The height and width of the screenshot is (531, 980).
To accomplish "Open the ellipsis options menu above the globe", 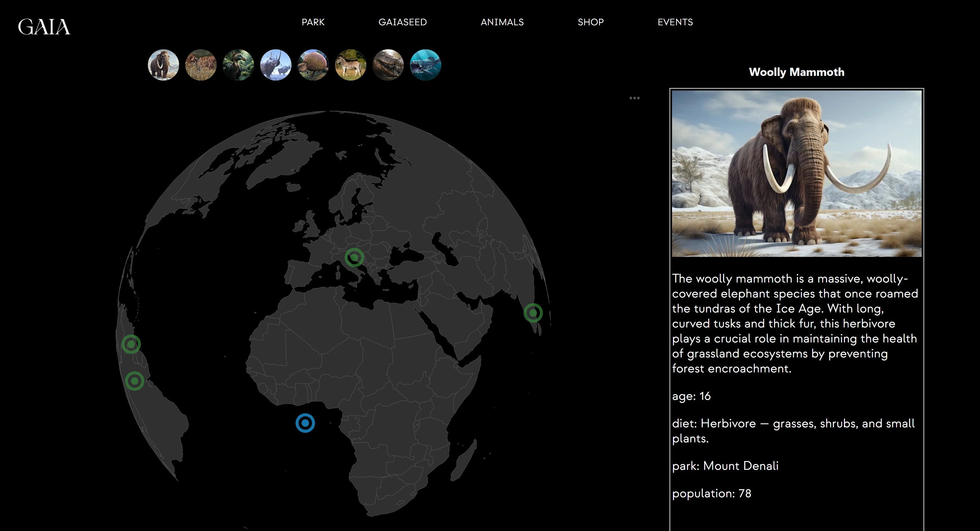I will 635,98.
